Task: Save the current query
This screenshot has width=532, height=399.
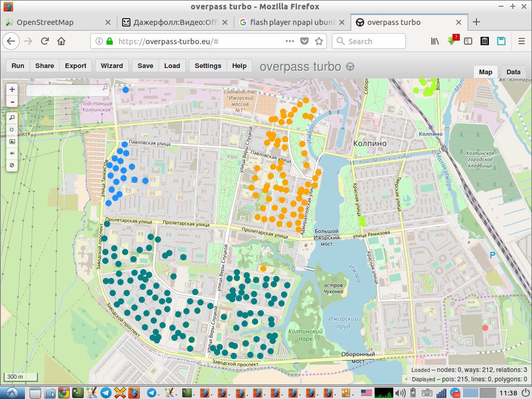Action: (145, 66)
